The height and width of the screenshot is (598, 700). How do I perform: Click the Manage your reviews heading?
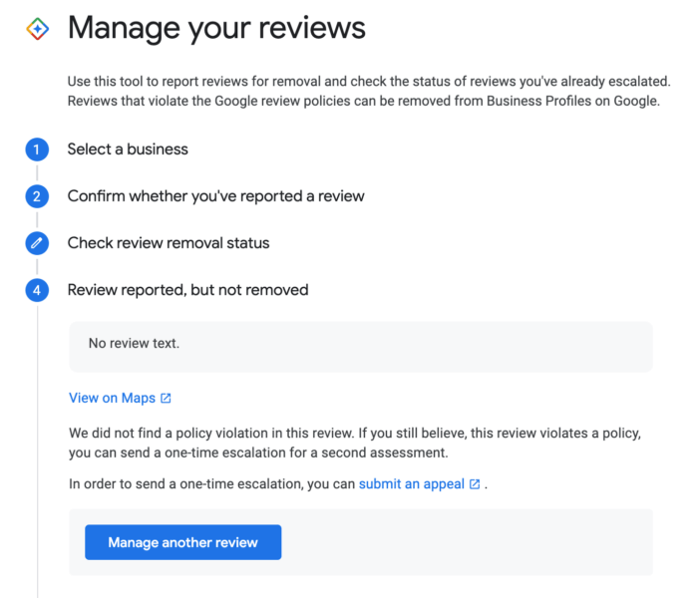coord(216,28)
